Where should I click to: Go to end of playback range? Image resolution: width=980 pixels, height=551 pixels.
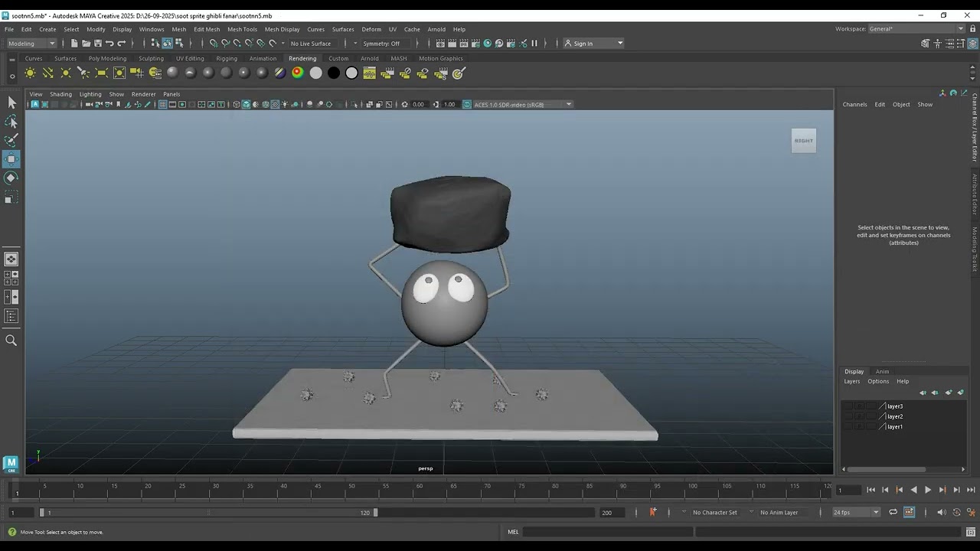(971, 490)
